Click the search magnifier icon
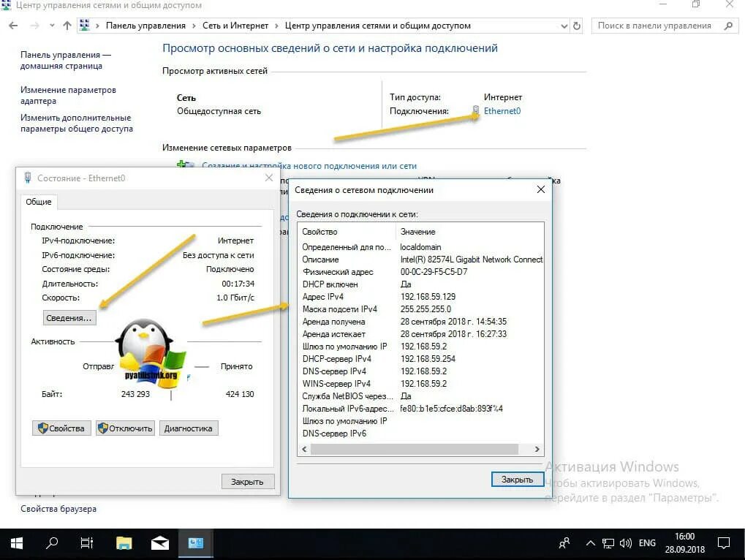Image resolution: width=745 pixels, height=560 pixels. [x=728, y=26]
